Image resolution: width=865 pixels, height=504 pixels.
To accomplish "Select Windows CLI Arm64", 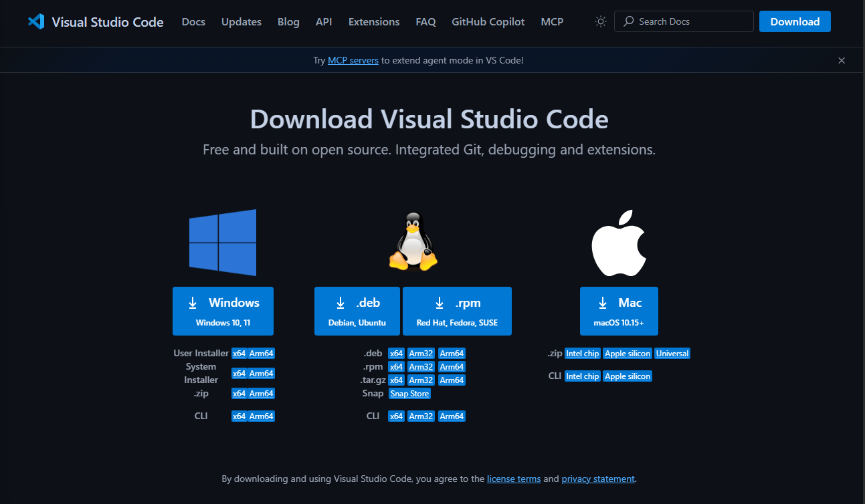I will [x=262, y=416].
